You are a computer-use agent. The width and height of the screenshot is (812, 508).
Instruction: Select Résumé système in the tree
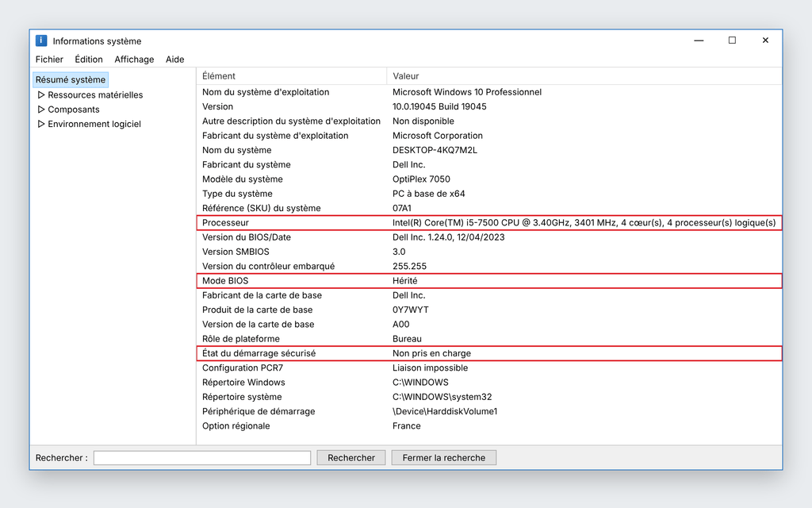click(71, 79)
